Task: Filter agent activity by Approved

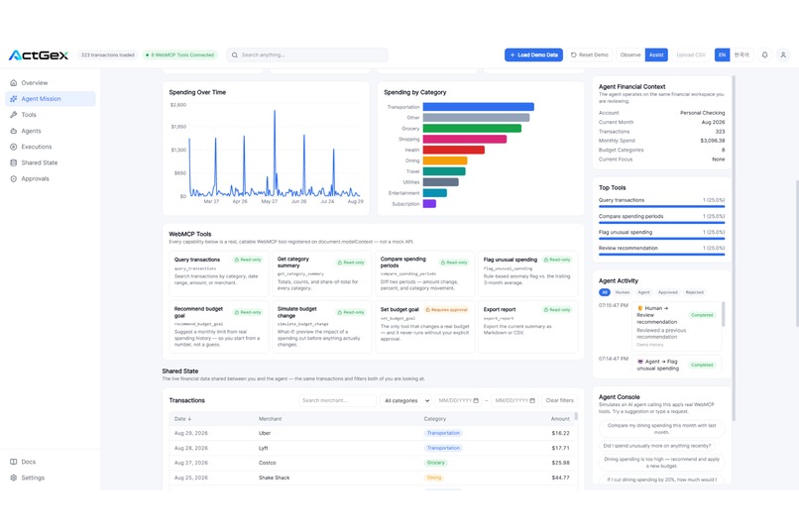Action: pyautogui.click(x=667, y=292)
